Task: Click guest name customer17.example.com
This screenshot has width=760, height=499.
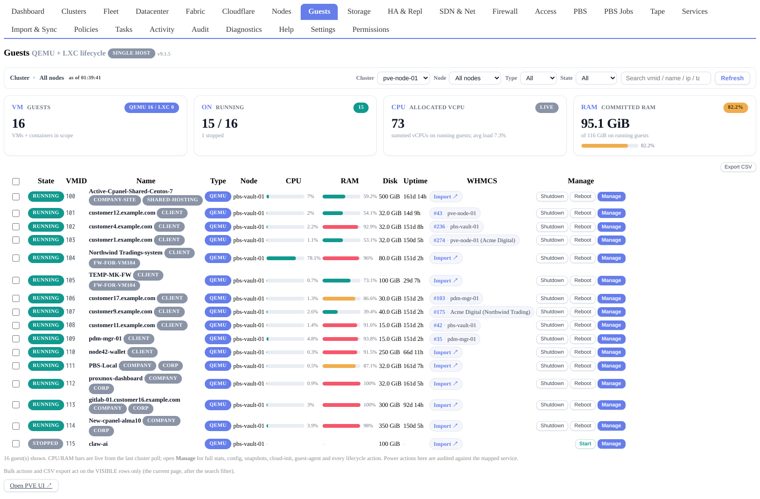Action: (x=122, y=298)
